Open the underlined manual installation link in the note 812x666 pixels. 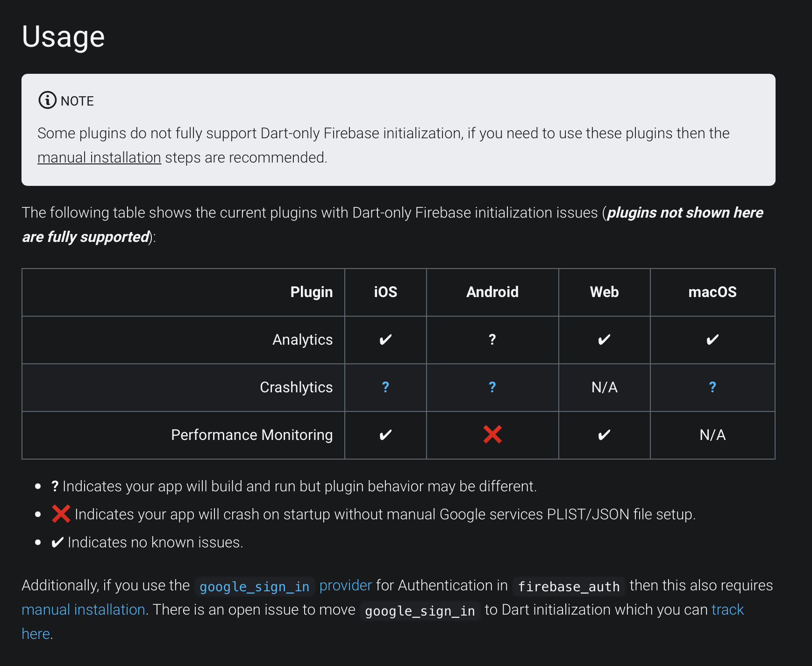(x=99, y=158)
